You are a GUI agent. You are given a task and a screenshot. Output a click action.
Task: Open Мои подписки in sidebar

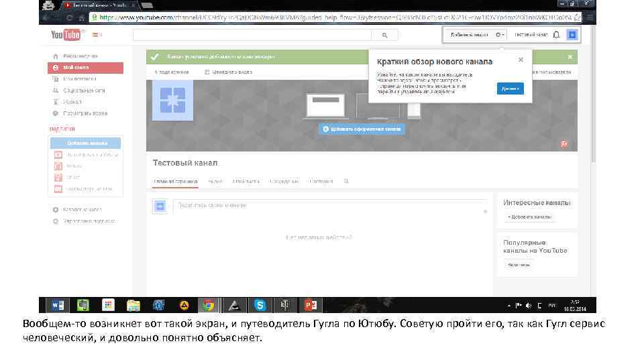click(x=85, y=79)
